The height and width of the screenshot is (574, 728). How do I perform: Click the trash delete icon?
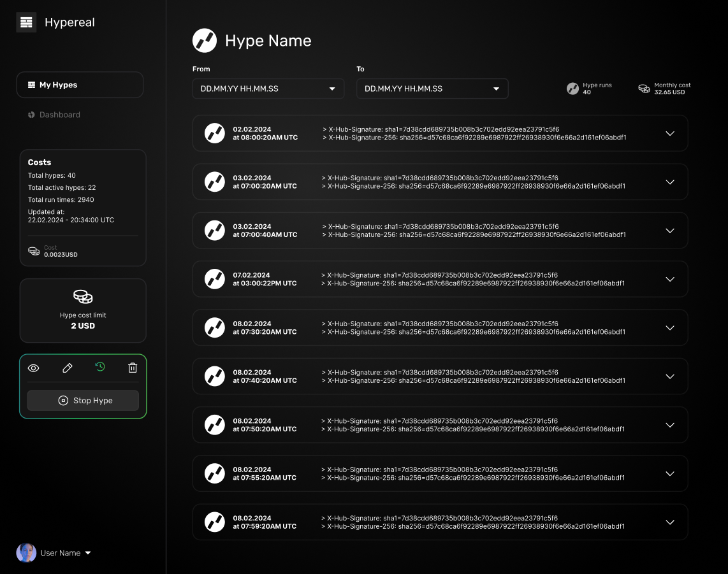pyautogui.click(x=133, y=368)
